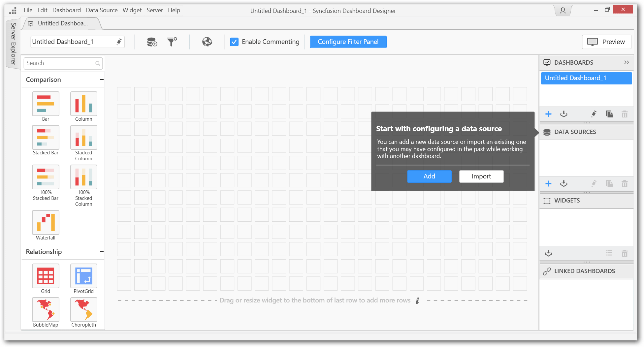
Task: Toggle the Enable Commenting checkbox
Action: coord(234,42)
